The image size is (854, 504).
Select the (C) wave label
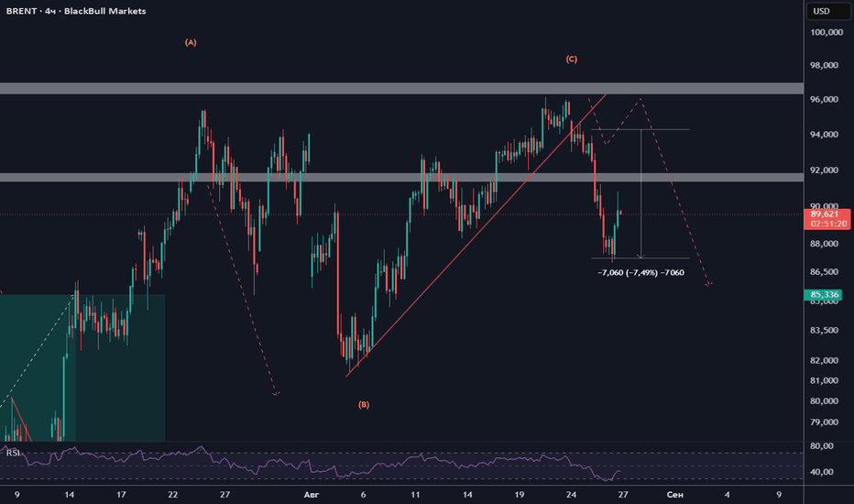[x=572, y=60]
